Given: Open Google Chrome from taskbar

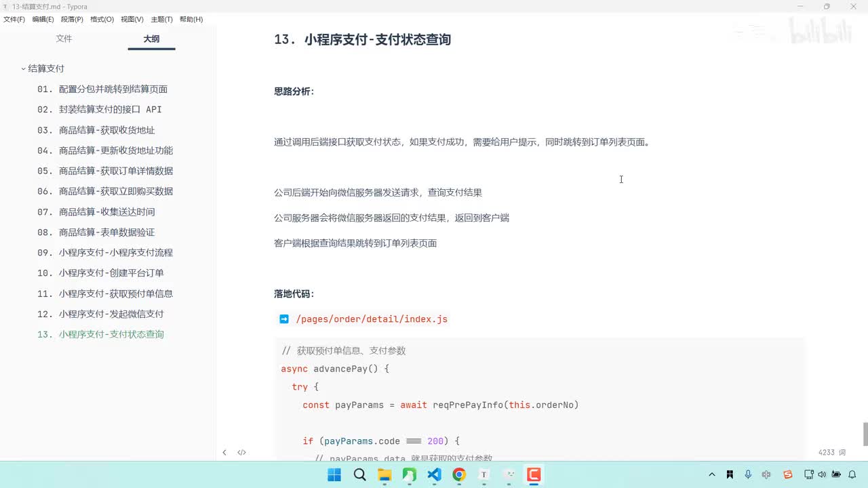Looking at the screenshot, I should click(459, 474).
